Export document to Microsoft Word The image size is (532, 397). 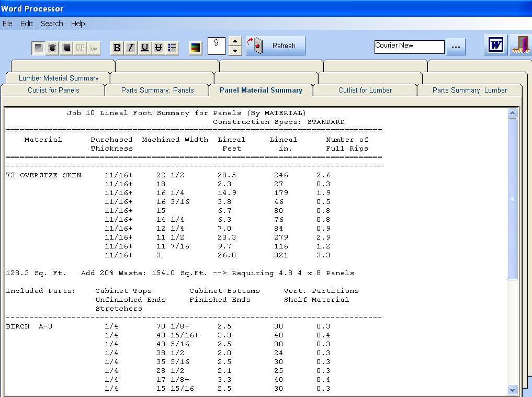click(x=496, y=45)
